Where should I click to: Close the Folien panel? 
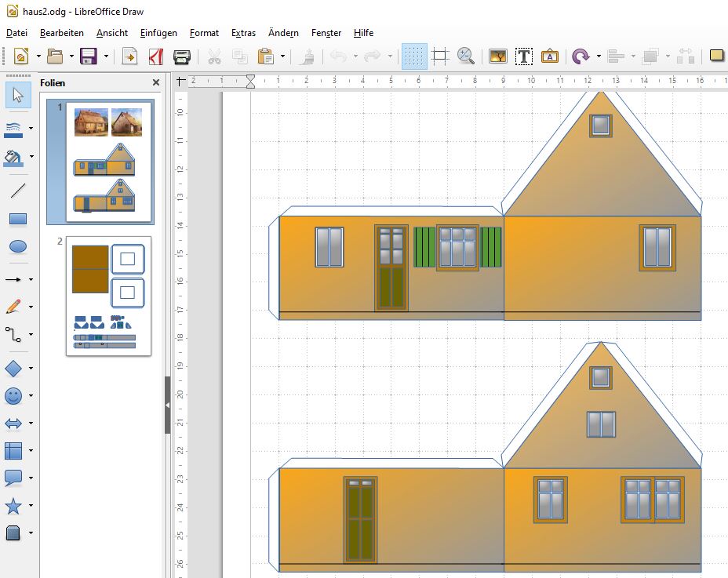click(156, 83)
